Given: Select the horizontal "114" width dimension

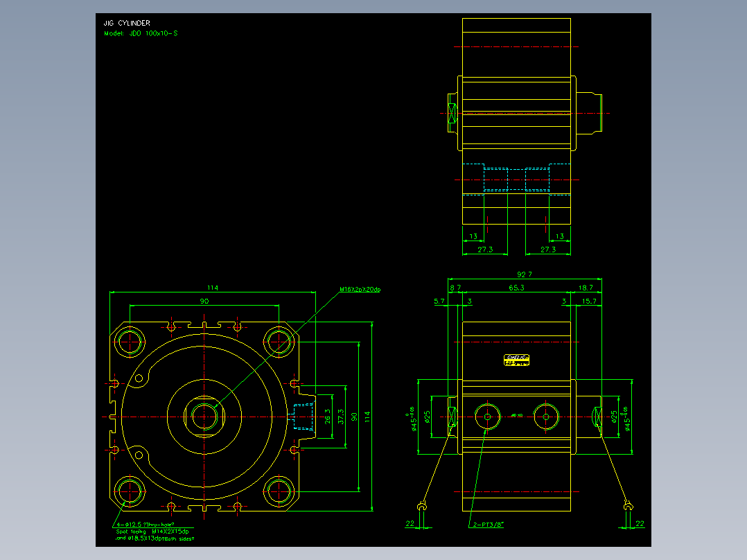Looking at the screenshot, I should (x=213, y=288).
